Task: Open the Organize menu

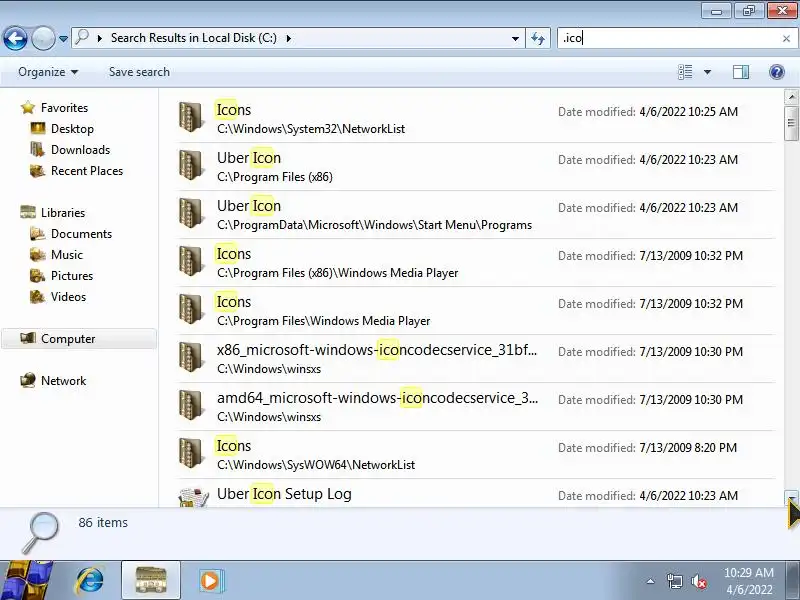Action: [48, 72]
